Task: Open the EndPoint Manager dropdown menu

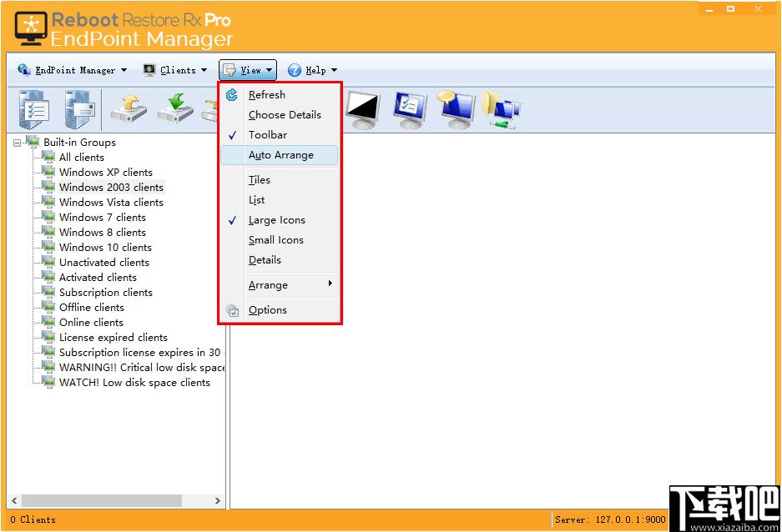Action: pyautogui.click(x=73, y=70)
